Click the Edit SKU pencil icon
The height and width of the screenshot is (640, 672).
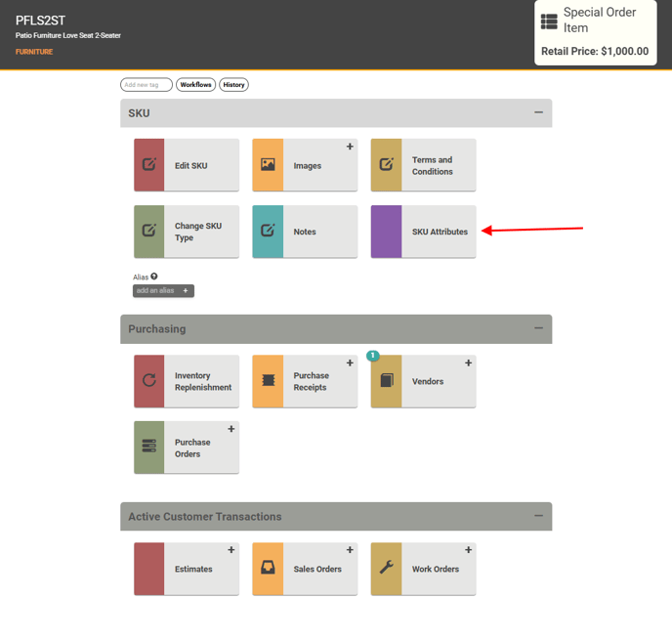point(149,165)
